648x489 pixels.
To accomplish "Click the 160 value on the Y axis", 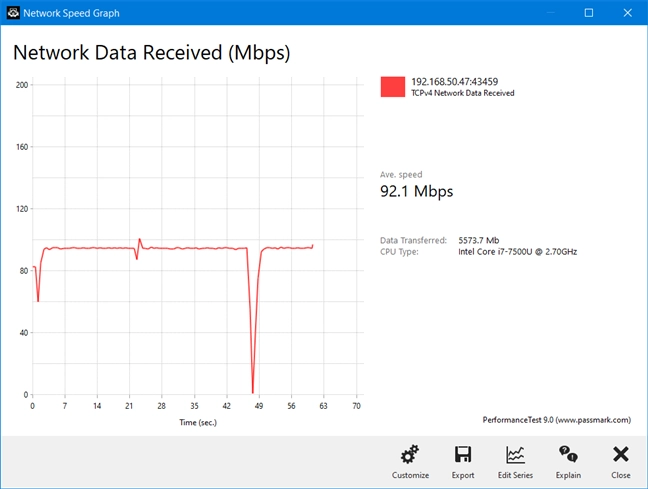I will click(22, 147).
